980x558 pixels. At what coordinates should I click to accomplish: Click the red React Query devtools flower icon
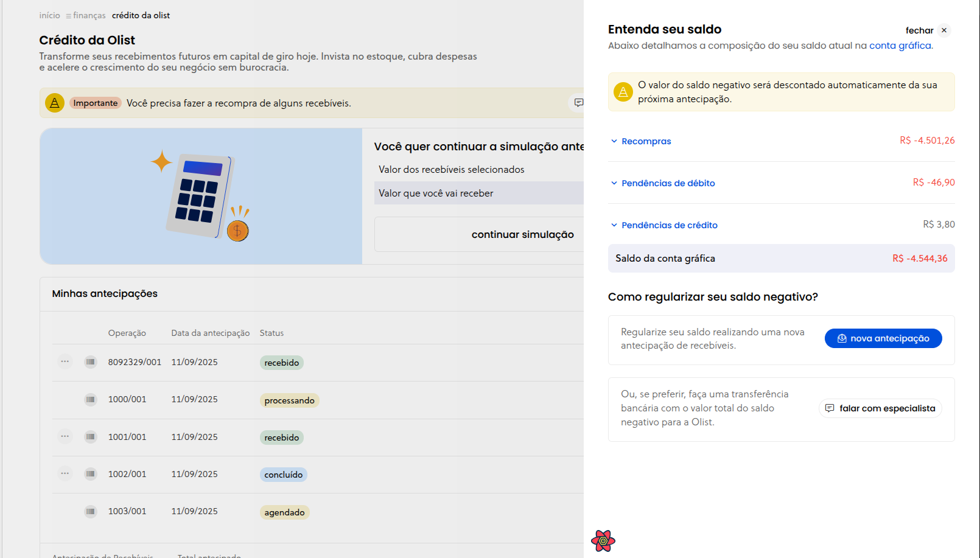click(603, 540)
